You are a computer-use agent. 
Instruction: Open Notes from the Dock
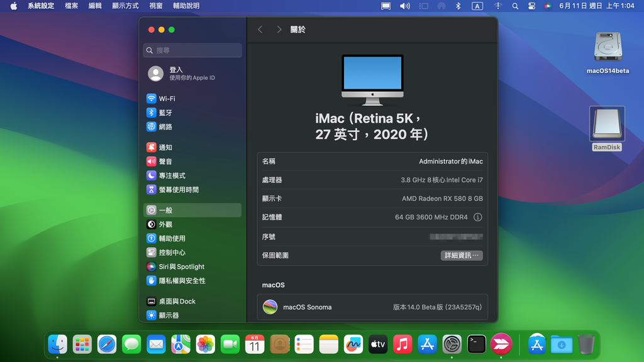[x=328, y=344]
